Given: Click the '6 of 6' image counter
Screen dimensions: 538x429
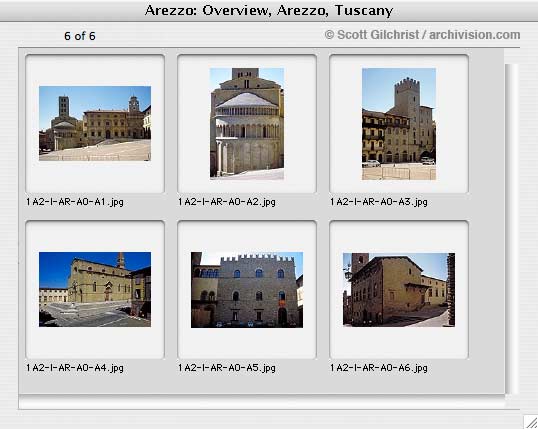Looking at the screenshot, I should click(x=80, y=36).
